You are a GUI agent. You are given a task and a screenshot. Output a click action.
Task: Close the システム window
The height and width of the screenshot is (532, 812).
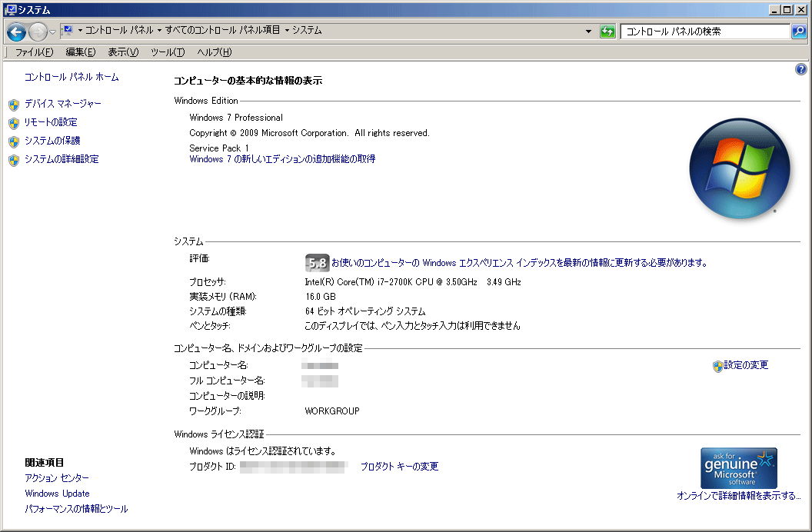[800, 10]
